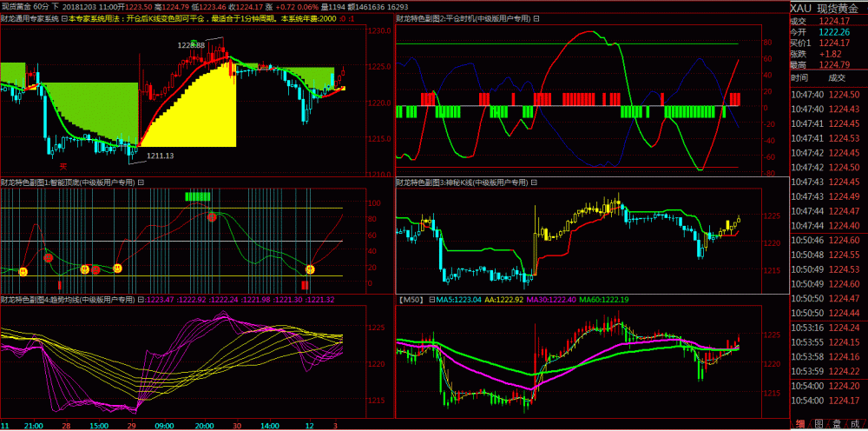Viewport: 868px width, 431px height.
Task: Click the 时间 column header in tick list
Action: click(799, 78)
